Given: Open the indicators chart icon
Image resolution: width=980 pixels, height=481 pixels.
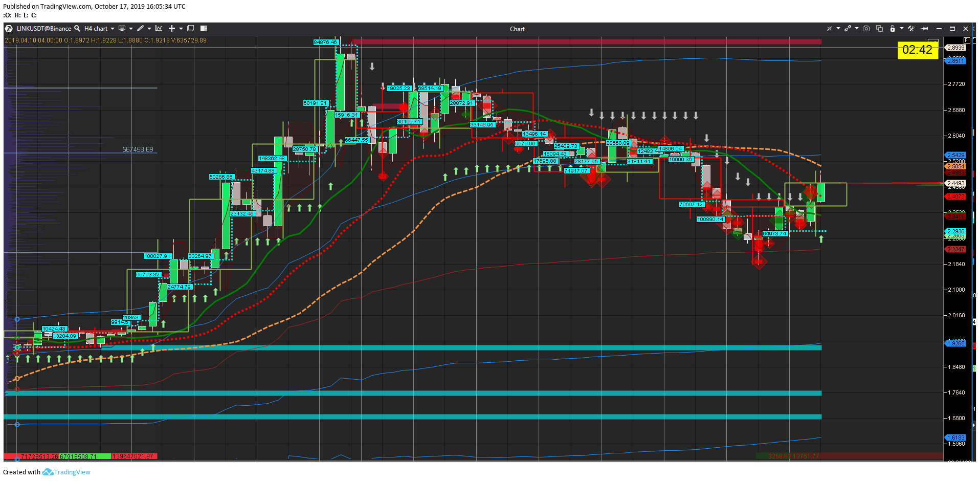Looking at the screenshot, I should point(159,29).
